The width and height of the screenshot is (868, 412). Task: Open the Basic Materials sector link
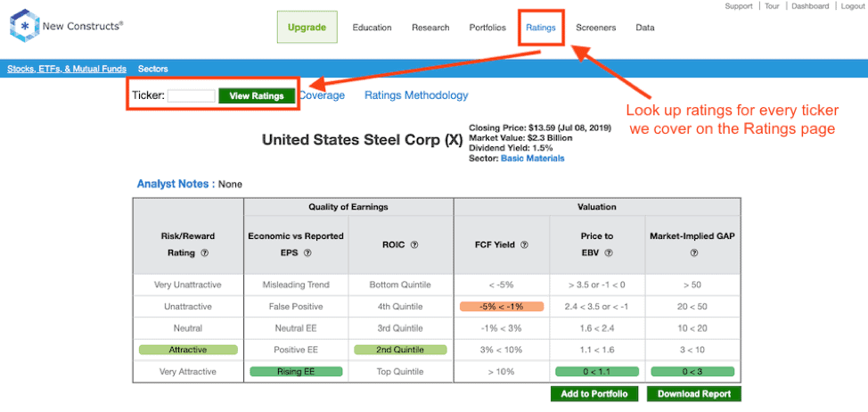(533, 159)
